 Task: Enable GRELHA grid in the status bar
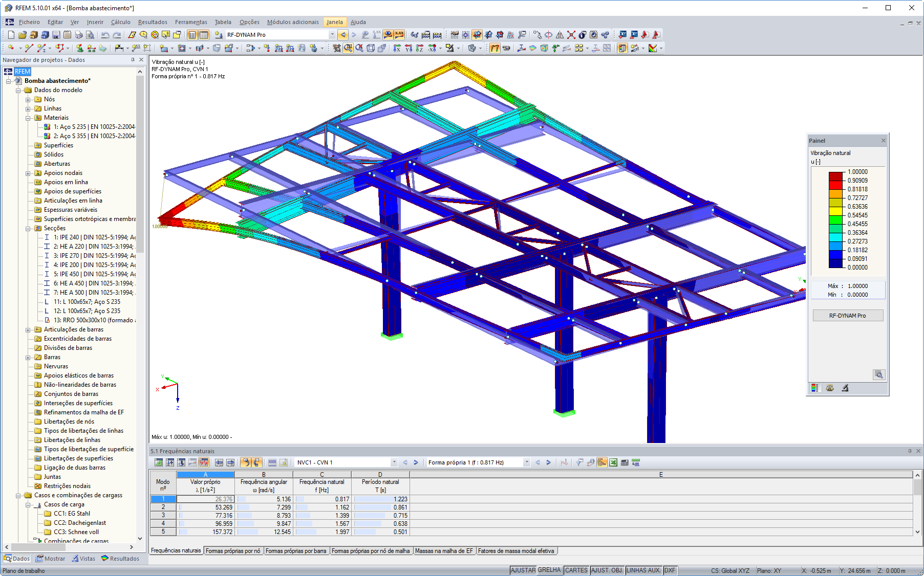(549, 570)
